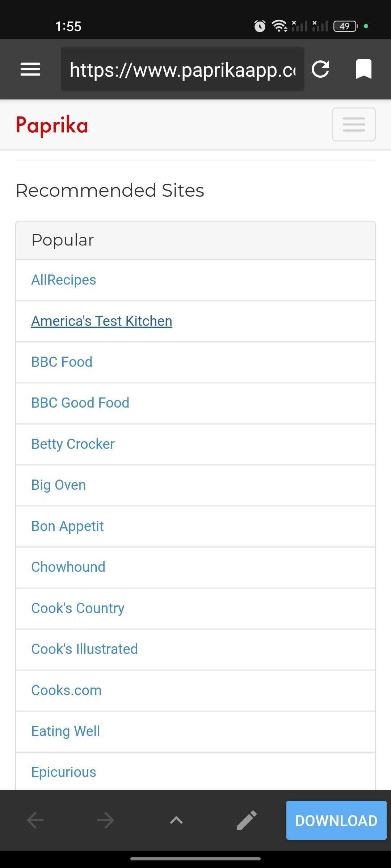The height and width of the screenshot is (868, 391).
Task: Reload the page with the refresh icon
Action: pyautogui.click(x=321, y=69)
